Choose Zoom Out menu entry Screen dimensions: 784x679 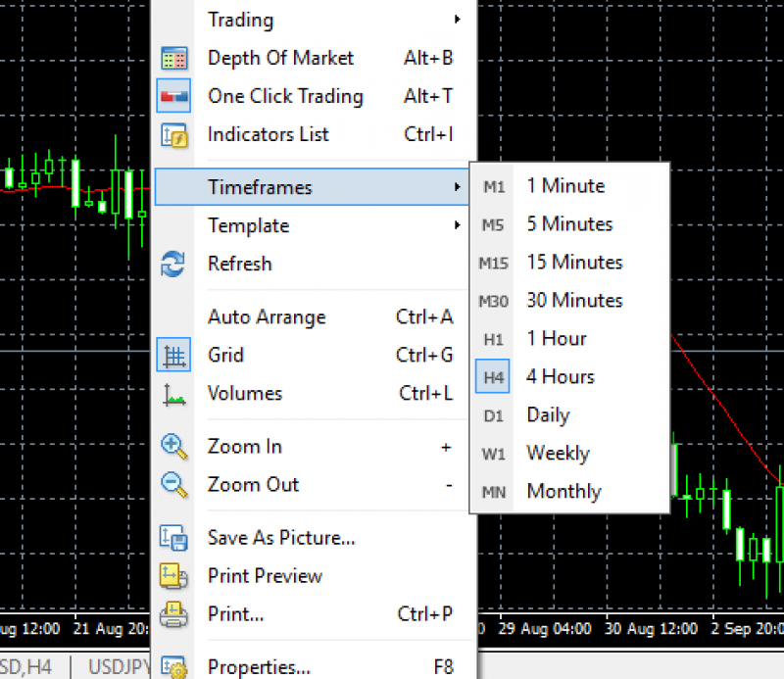tap(314, 484)
